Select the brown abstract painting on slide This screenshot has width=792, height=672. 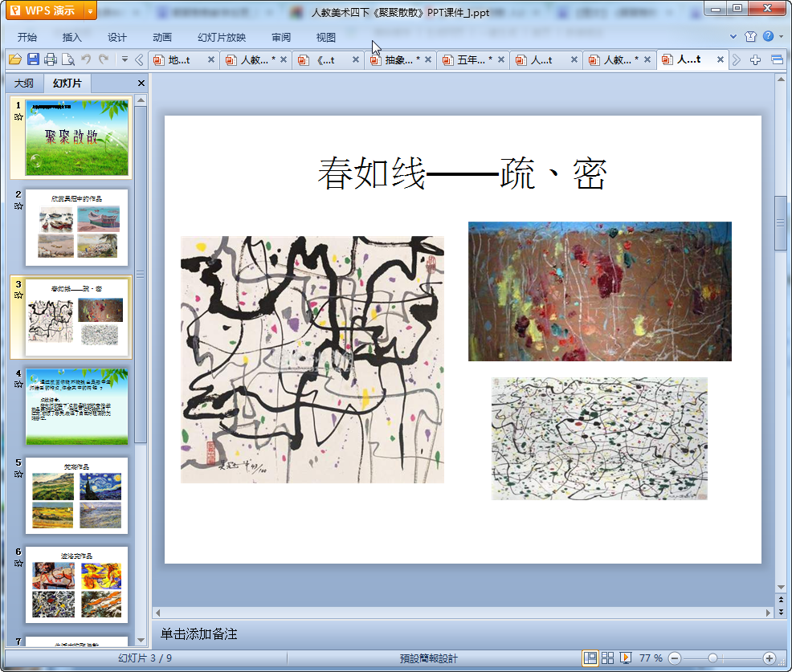[599, 291]
